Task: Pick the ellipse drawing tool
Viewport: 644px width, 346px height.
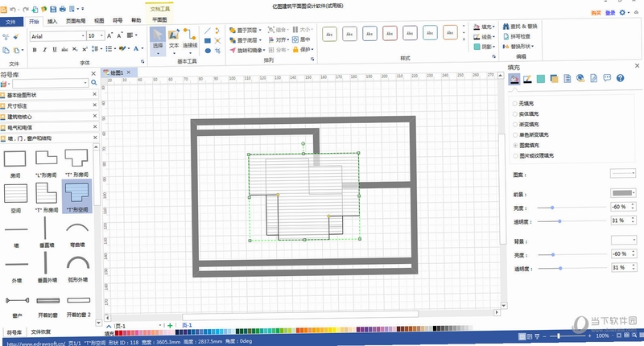Action: click(208, 51)
